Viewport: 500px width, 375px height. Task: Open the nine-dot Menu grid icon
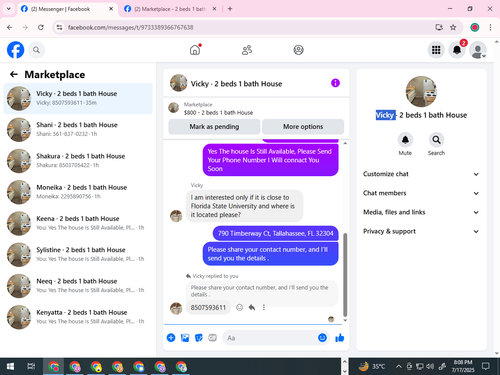click(436, 50)
